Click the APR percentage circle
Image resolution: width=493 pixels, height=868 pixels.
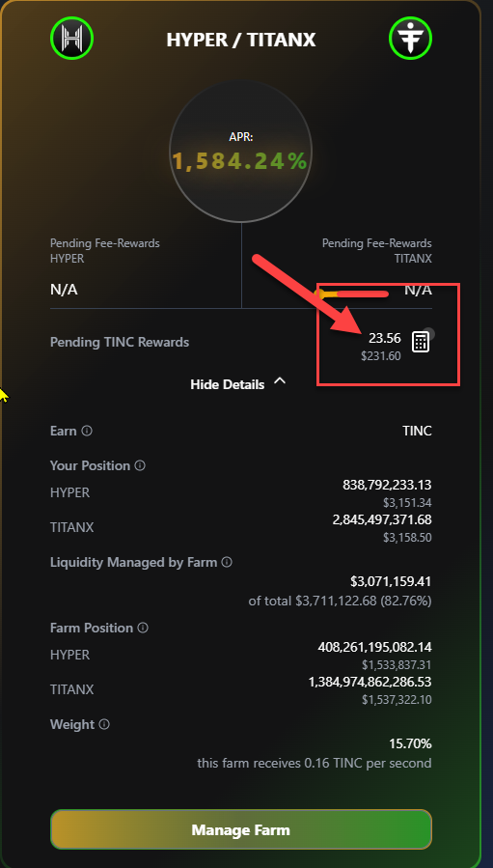(x=240, y=153)
